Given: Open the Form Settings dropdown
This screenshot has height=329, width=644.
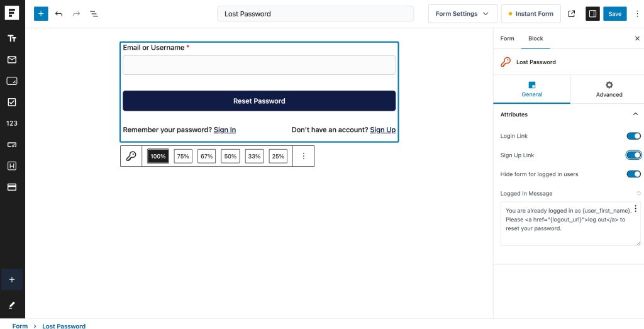Looking at the screenshot, I should coord(462,14).
